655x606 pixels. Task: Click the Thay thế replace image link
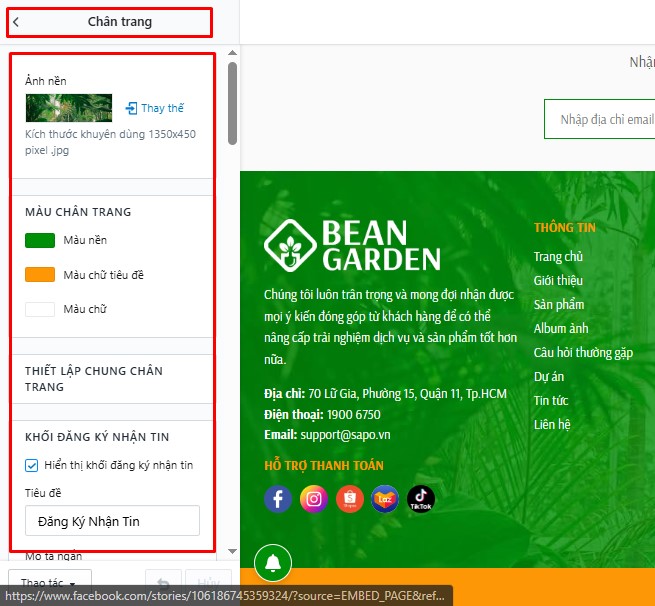pos(155,108)
